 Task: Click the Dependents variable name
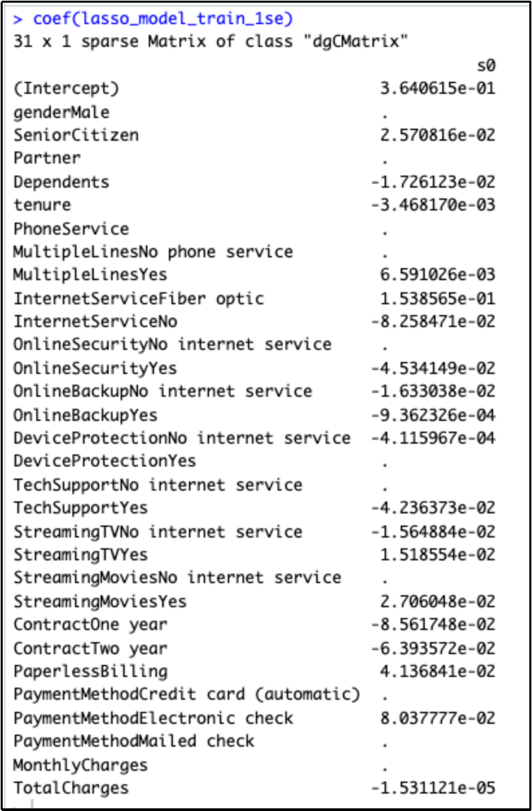point(61,182)
